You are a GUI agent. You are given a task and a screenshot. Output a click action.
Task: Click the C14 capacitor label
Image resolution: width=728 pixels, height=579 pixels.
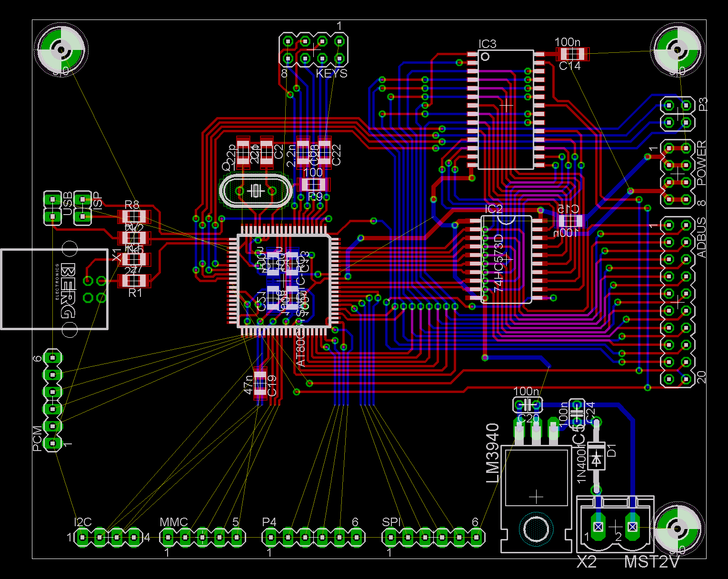[569, 66]
